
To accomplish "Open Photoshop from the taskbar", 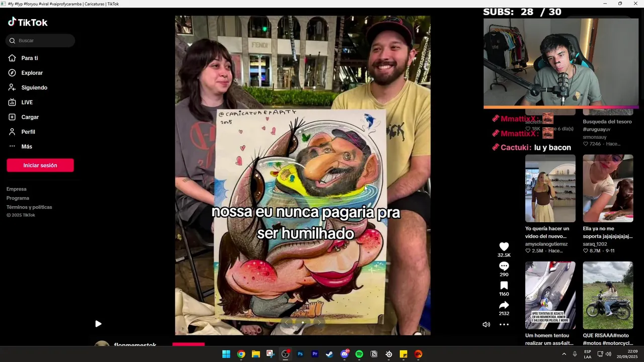I will [x=300, y=354].
